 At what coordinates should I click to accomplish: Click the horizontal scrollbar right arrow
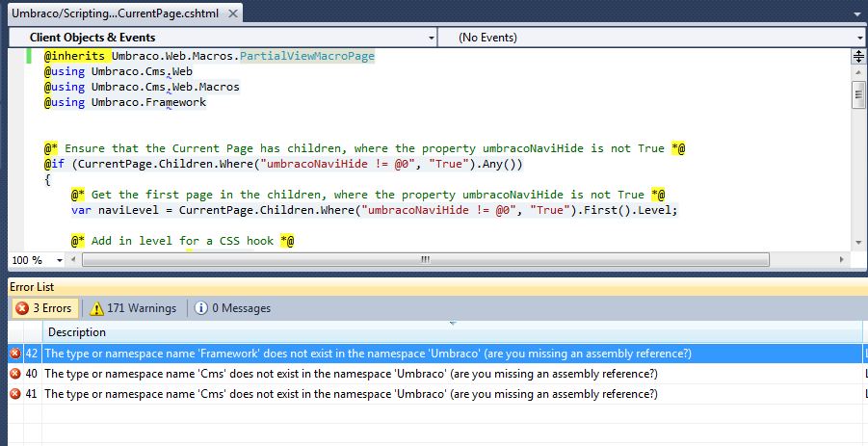[841, 259]
